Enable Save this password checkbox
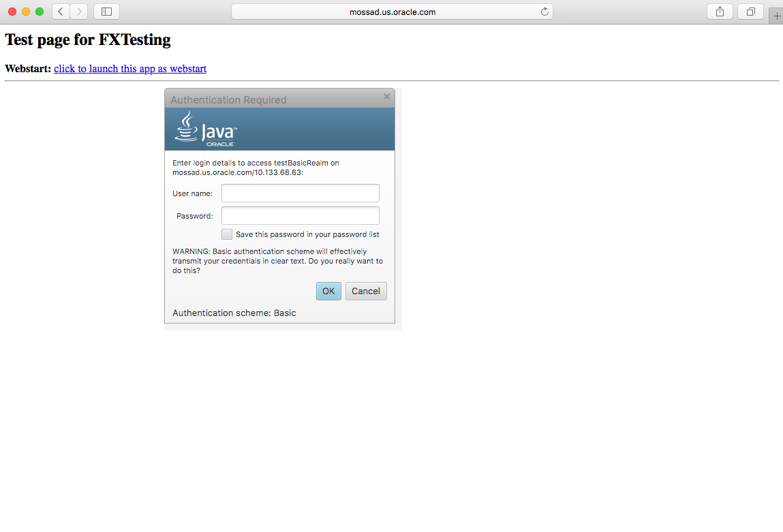783x532 pixels. [x=227, y=234]
